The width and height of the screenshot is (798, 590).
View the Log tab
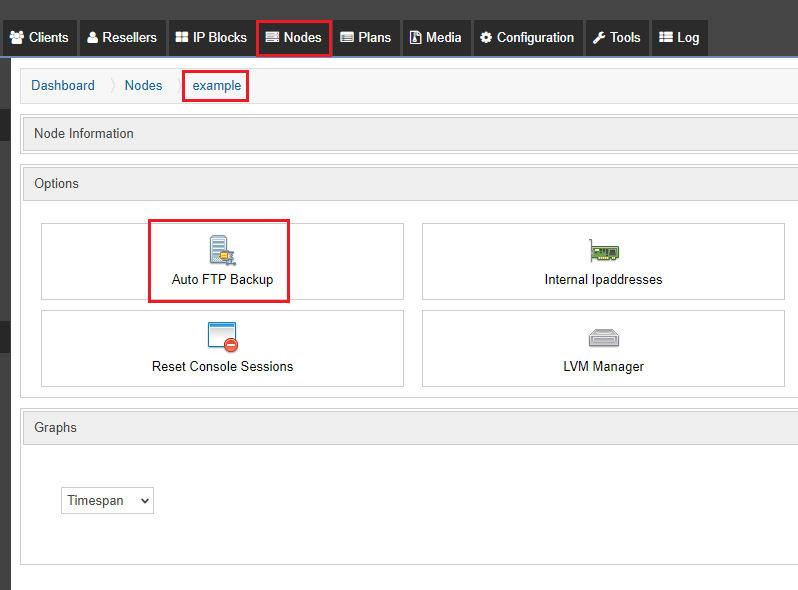click(679, 38)
